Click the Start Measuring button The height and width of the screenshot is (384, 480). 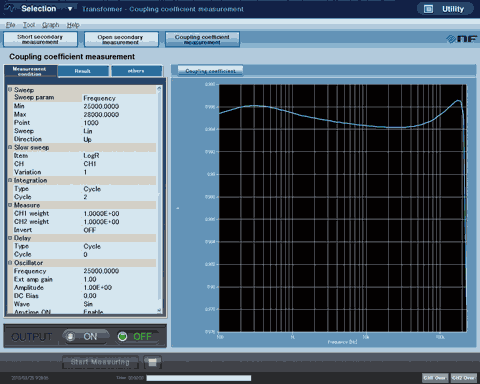tap(100, 362)
